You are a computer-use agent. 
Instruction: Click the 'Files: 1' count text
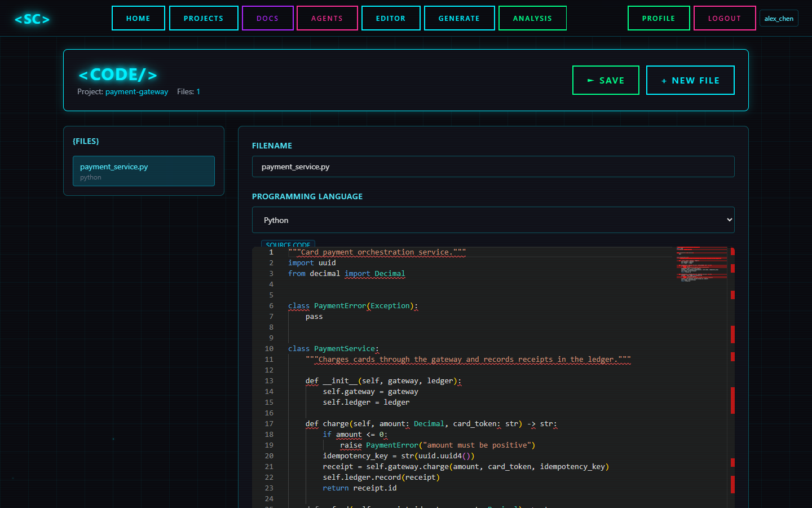tap(188, 91)
